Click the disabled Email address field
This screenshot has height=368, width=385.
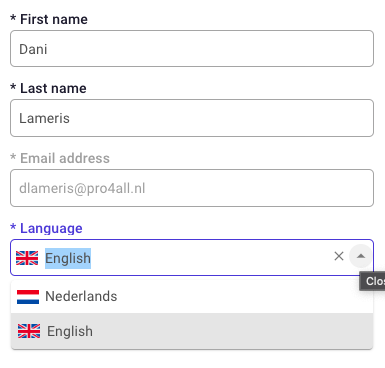point(192,188)
